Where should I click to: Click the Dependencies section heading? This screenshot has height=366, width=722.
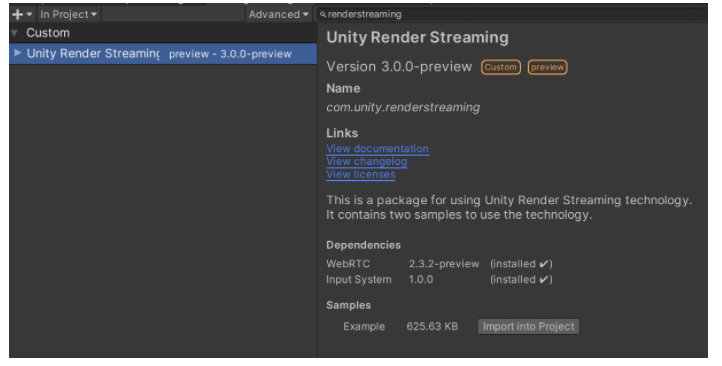coord(363,245)
